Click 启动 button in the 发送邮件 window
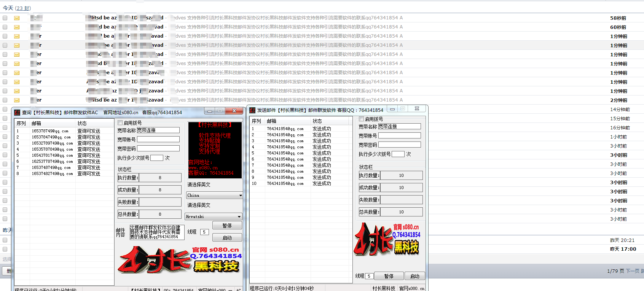 (414, 276)
